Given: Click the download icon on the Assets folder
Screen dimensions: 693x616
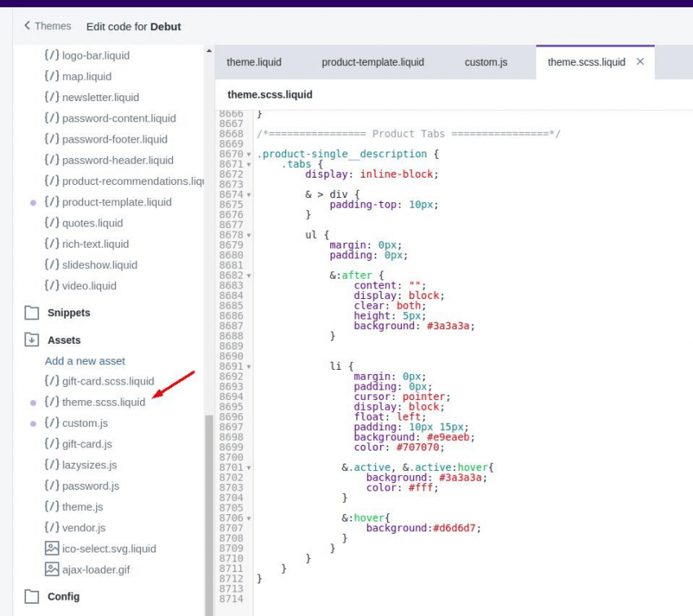Looking at the screenshot, I should click(x=31, y=340).
